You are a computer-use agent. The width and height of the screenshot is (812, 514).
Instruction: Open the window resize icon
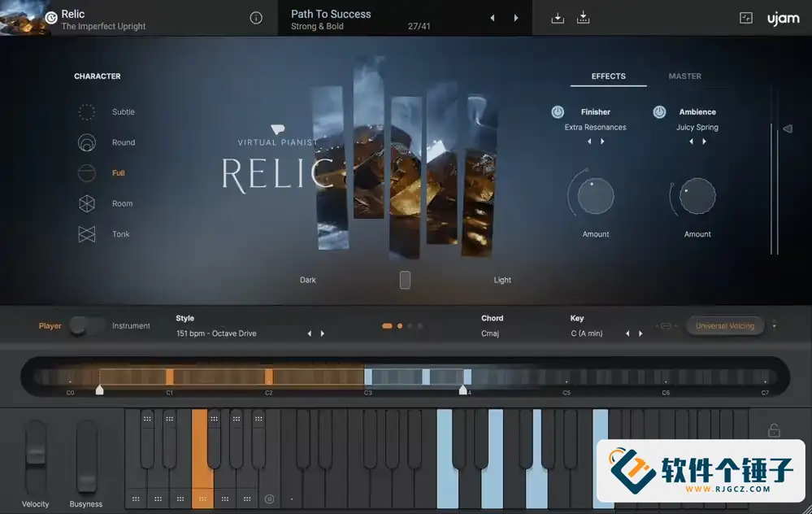[745, 18]
